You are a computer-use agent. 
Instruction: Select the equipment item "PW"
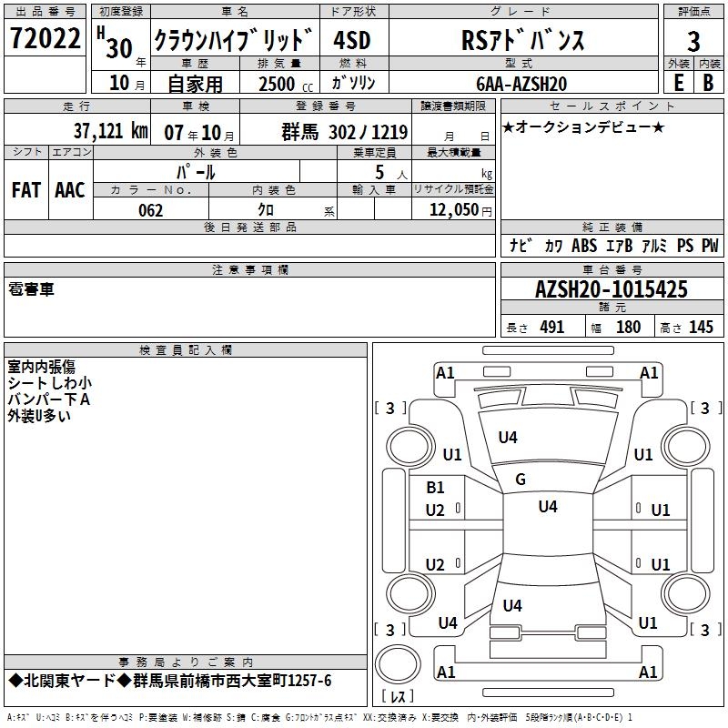(x=710, y=246)
